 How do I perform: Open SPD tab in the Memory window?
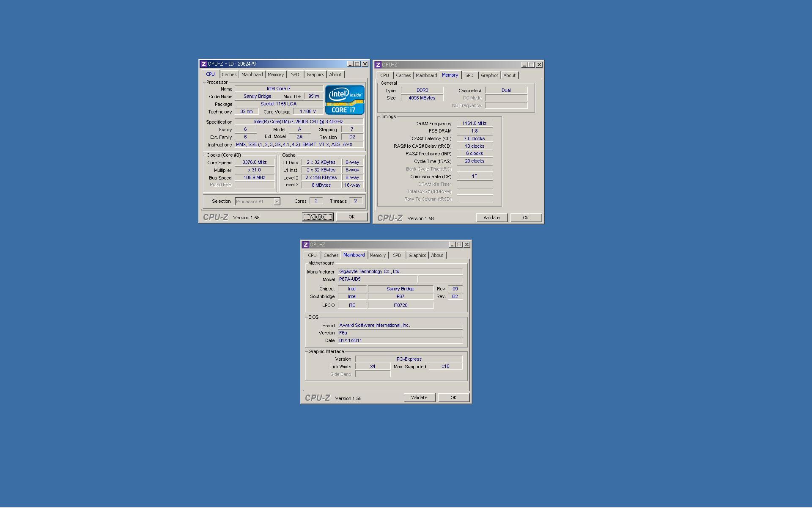point(469,75)
